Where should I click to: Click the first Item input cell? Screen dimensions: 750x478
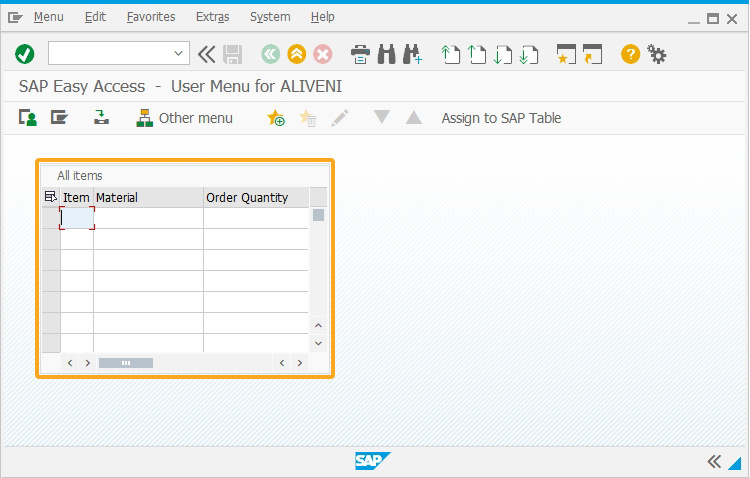pos(77,218)
